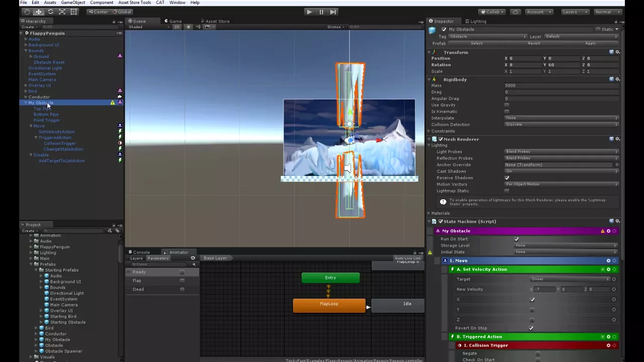
Task: Toggle 2D scene view mode
Action: point(177,27)
